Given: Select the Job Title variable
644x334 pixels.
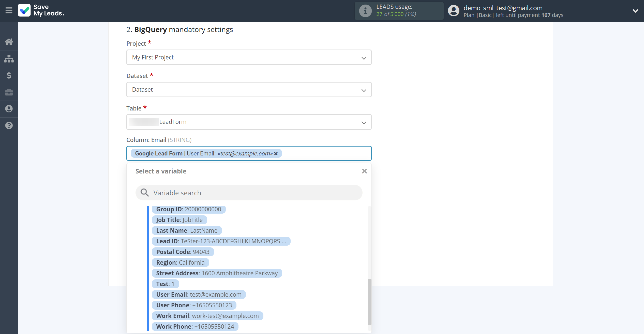Looking at the screenshot, I should 179,220.
